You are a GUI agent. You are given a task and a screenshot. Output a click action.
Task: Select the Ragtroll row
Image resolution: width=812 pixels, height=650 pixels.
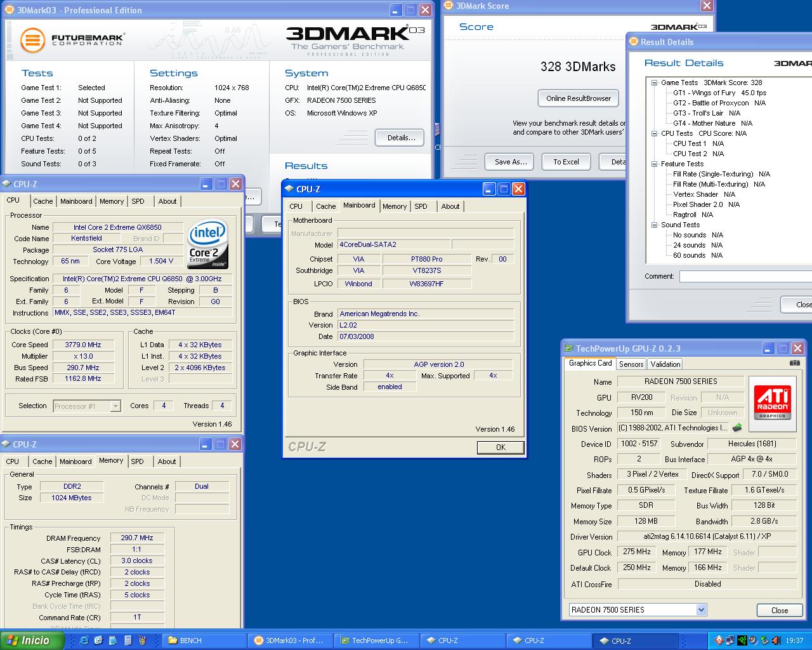coord(693,215)
